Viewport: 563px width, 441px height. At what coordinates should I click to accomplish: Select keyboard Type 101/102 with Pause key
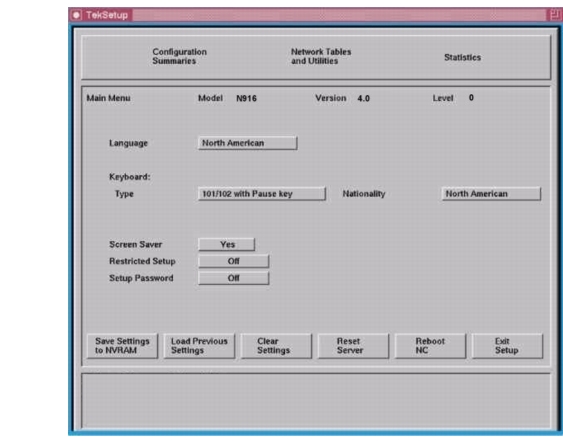coord(262,194)
